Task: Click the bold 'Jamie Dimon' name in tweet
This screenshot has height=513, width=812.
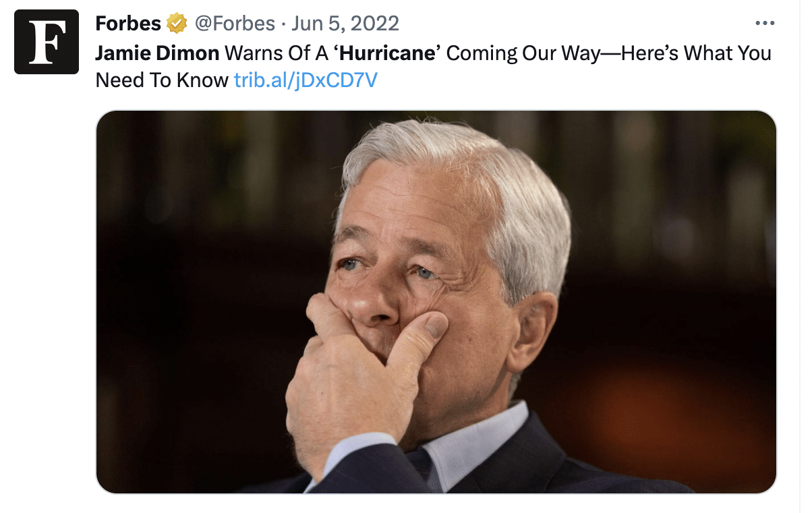Action: (157, 53)
